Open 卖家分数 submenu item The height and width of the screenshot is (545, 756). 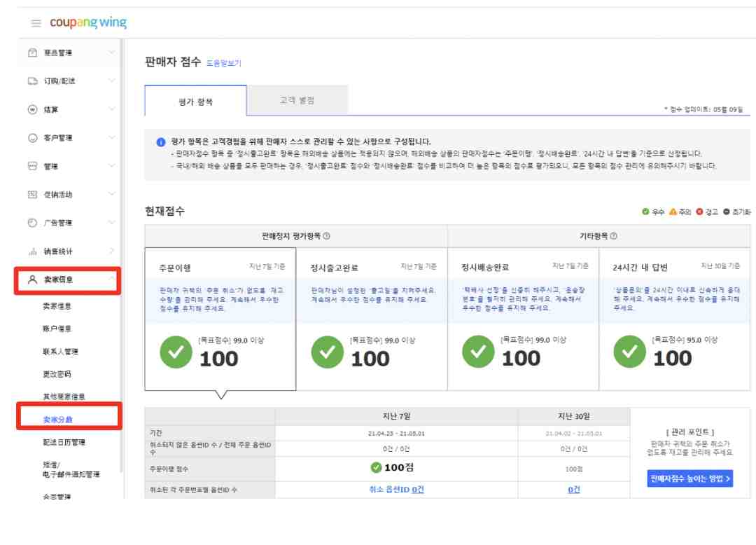point(57,420)
